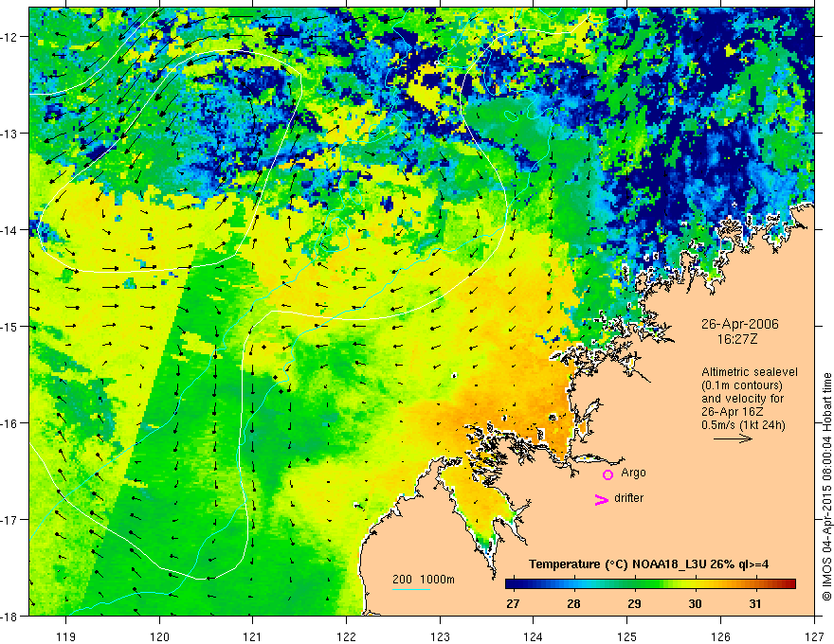Click the 31 value on the temperature scale
The width and height of the screenshot is (834, 644).
[x=754, y=604]
